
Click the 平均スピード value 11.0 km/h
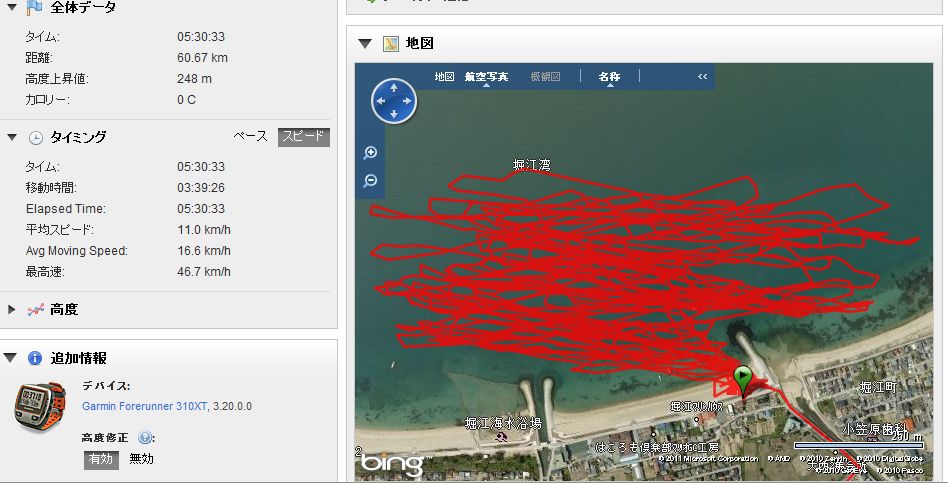pos(204,230)
